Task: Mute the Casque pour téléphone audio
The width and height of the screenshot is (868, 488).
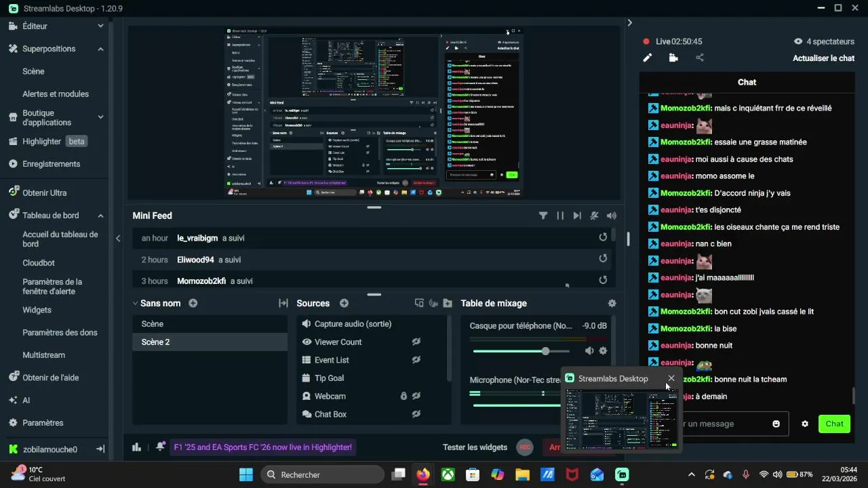Action: 589,350
